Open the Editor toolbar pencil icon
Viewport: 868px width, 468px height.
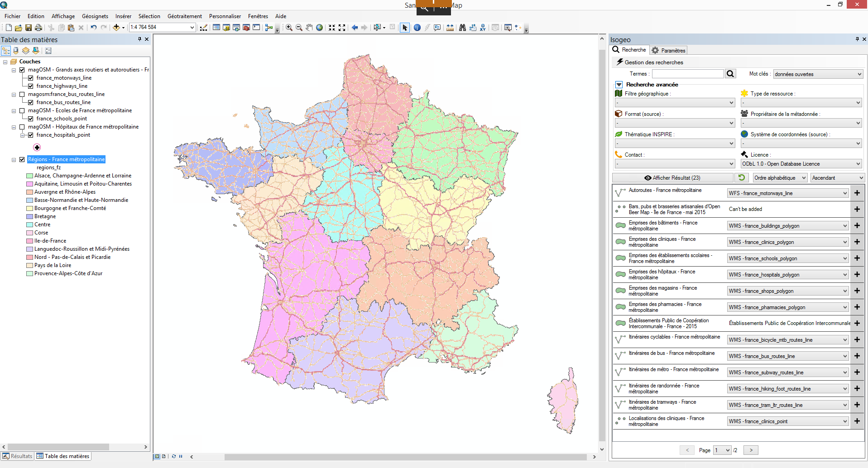204,28
